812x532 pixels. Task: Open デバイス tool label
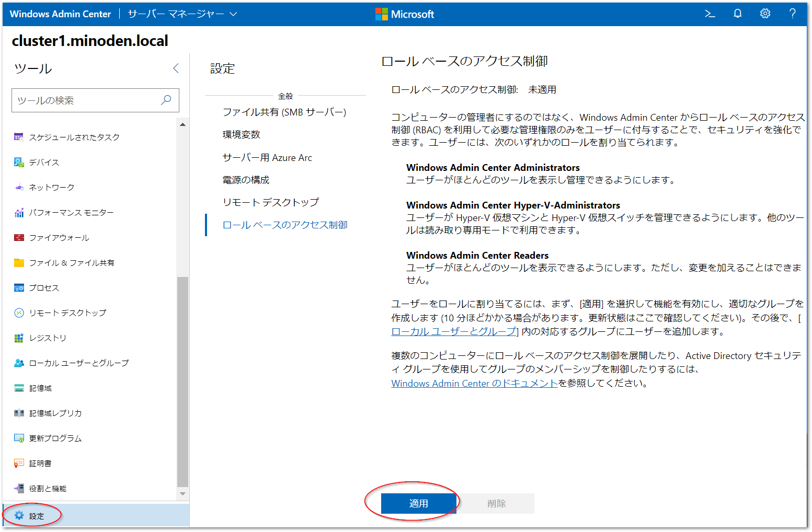(x=44, y=162)
